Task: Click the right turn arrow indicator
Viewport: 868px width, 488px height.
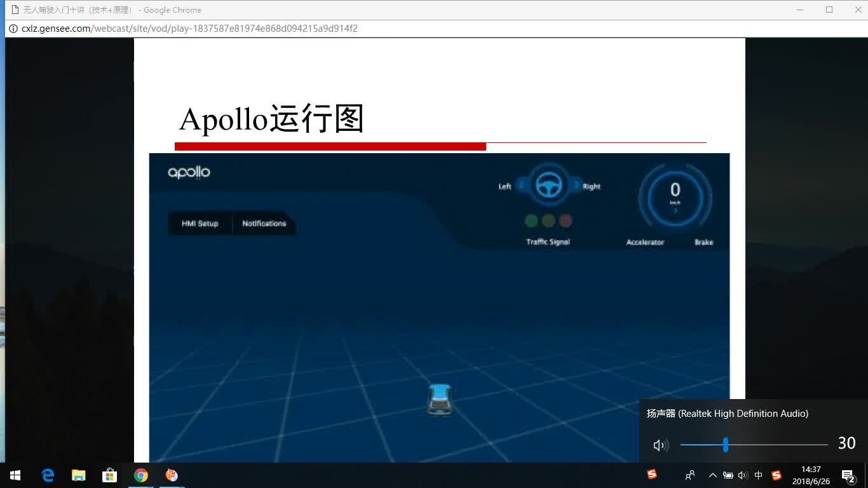Action: pos(576,186)
